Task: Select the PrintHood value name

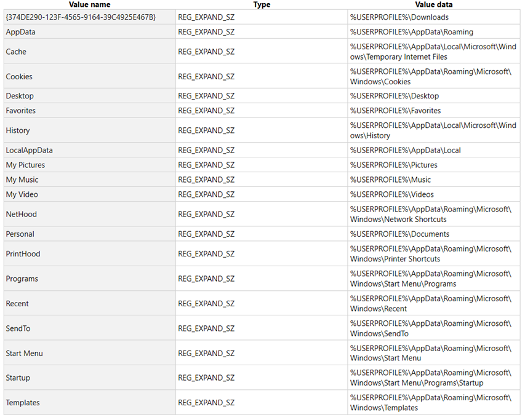Action: click(23, 254)
